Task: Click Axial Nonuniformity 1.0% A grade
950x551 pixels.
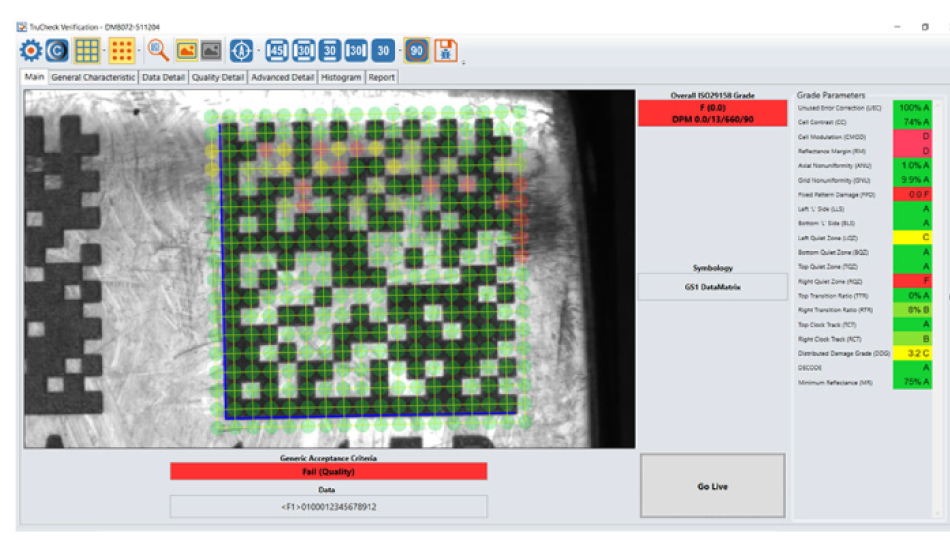Action: click(912, 165)
